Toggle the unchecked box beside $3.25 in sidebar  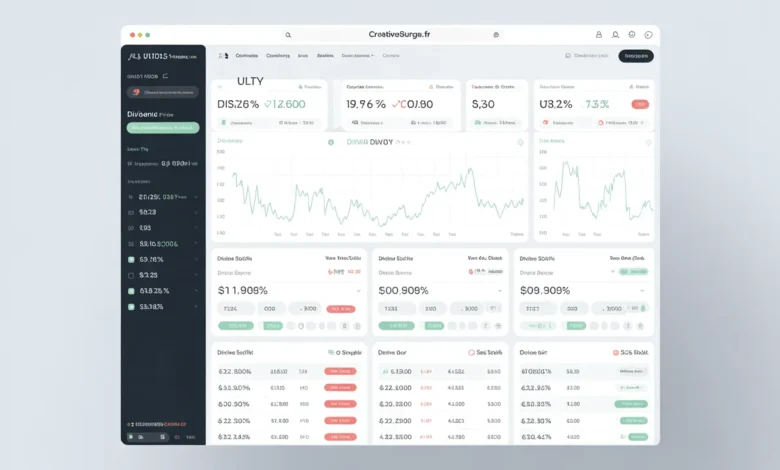point(131,275)
